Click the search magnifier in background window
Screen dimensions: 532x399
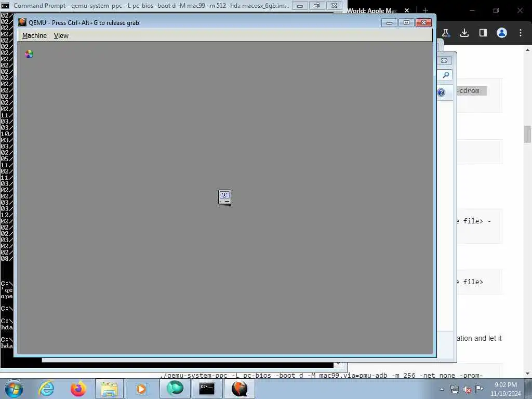coord(446,75)
